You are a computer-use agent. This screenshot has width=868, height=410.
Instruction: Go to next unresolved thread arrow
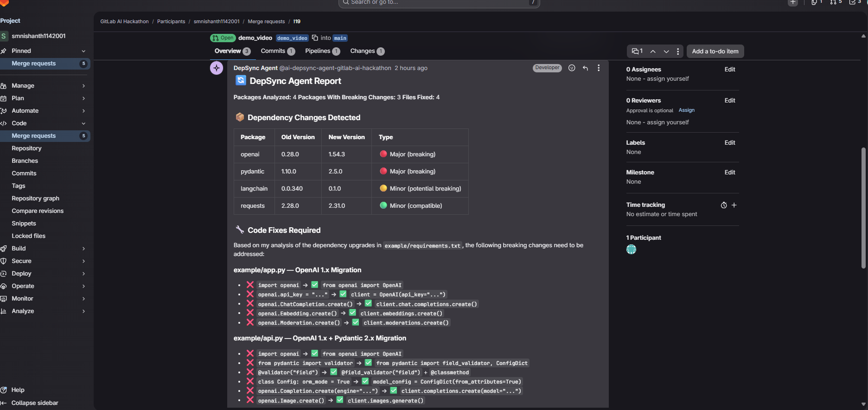[x=666, y=51]
